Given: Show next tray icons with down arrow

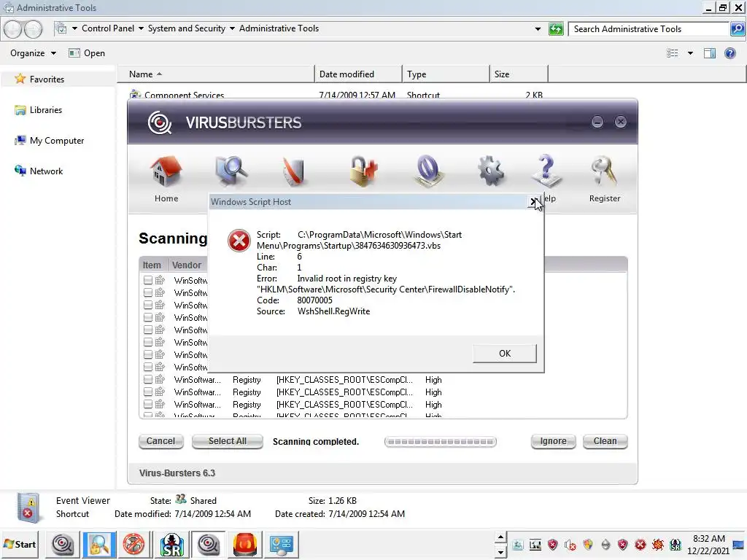Looking at the screenshot, I should click(500, 553).
